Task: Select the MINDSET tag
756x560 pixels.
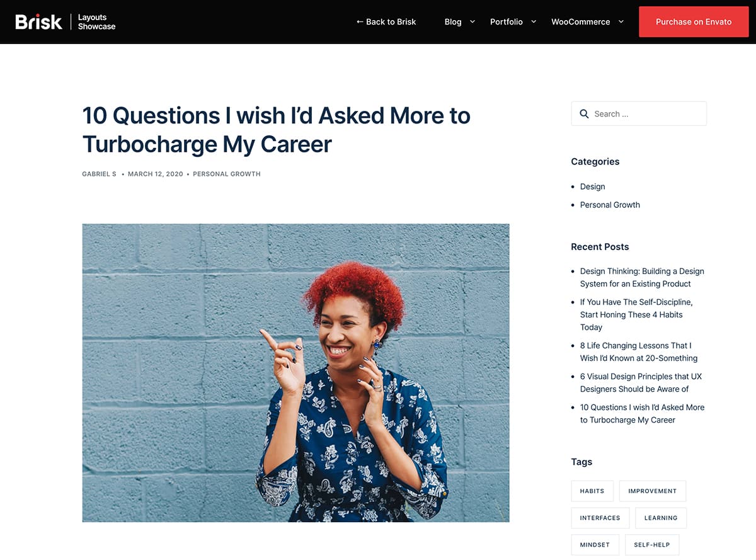Action: tap(595, 545)
